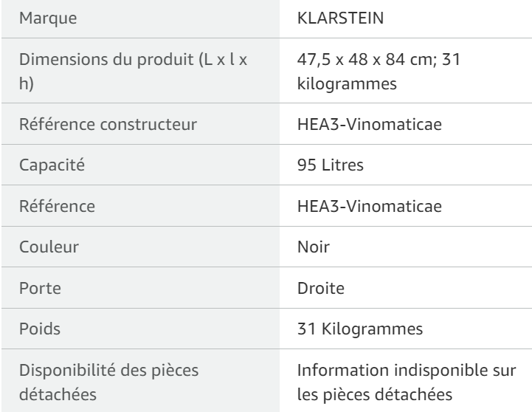Click the 31 Kilogrammes weight value
The height and width of the screenshot is (412, 532).
(360, 329)
